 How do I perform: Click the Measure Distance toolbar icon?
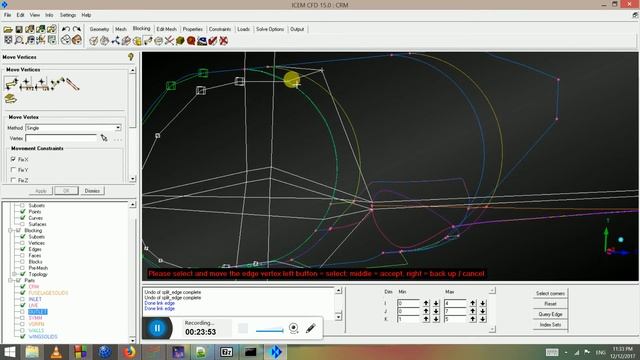coord(30,40)
